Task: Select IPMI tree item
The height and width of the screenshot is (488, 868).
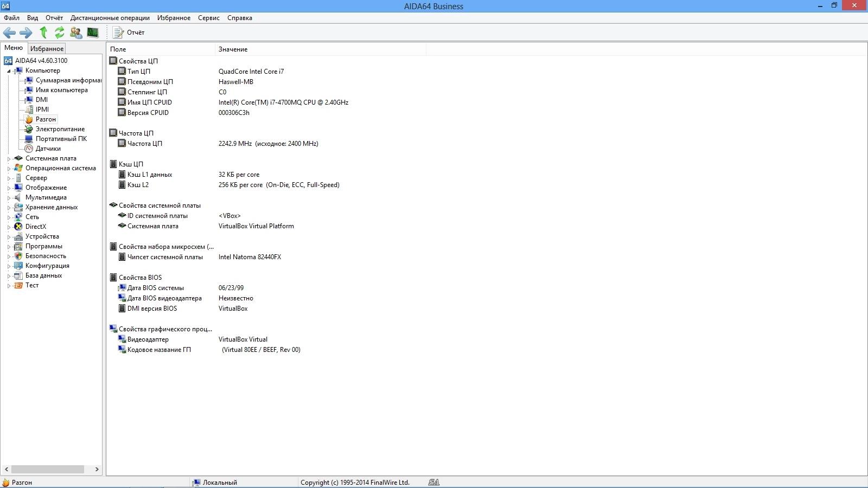Action: (x=42, y=110)
